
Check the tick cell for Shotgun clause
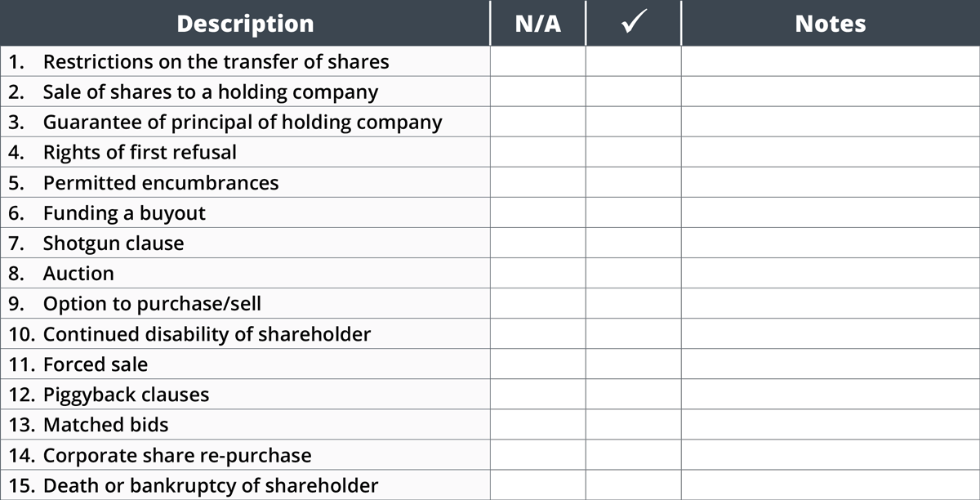pyautogui.click(x=634, y=243)
